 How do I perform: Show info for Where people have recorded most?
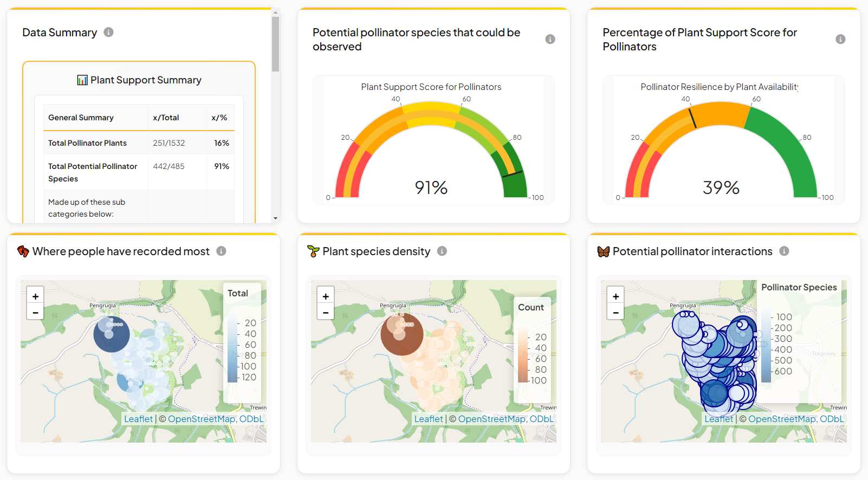tap(221, 251)
